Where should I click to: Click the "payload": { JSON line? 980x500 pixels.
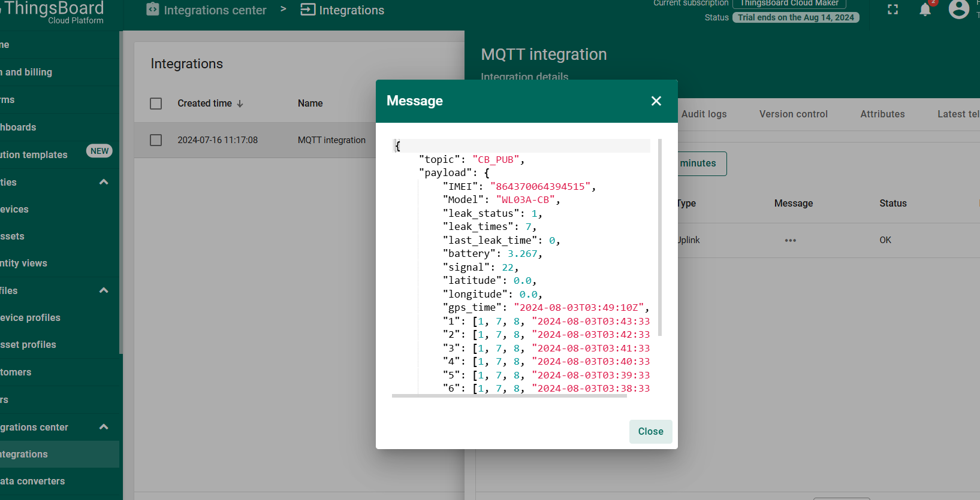454,173
